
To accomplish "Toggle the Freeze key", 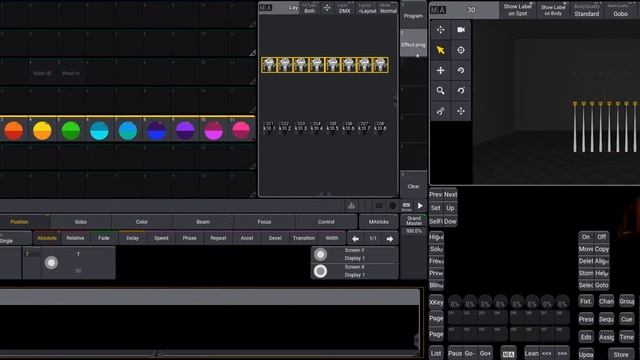I will [x=436, y=261].
